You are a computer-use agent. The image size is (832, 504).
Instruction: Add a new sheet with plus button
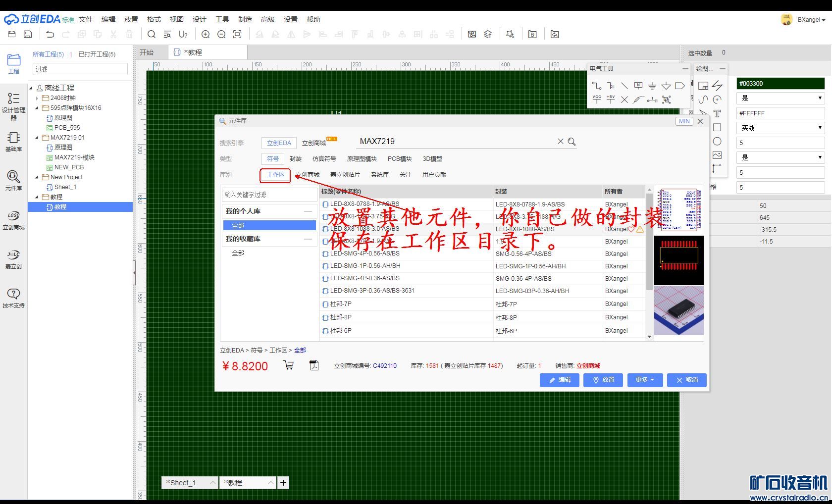coord(283,483)
